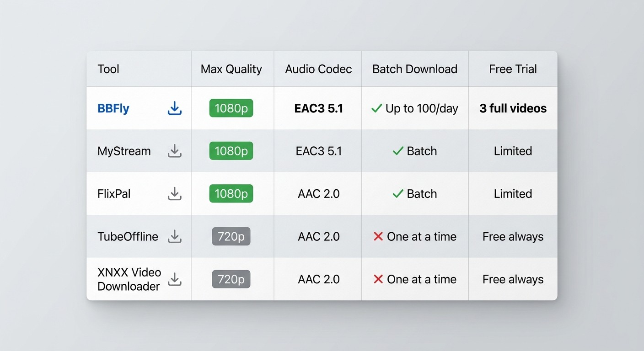The height and width of the screenshot is (351, 644).
Task: Click the download icon next to BBFly
Action: click(175, 108)
